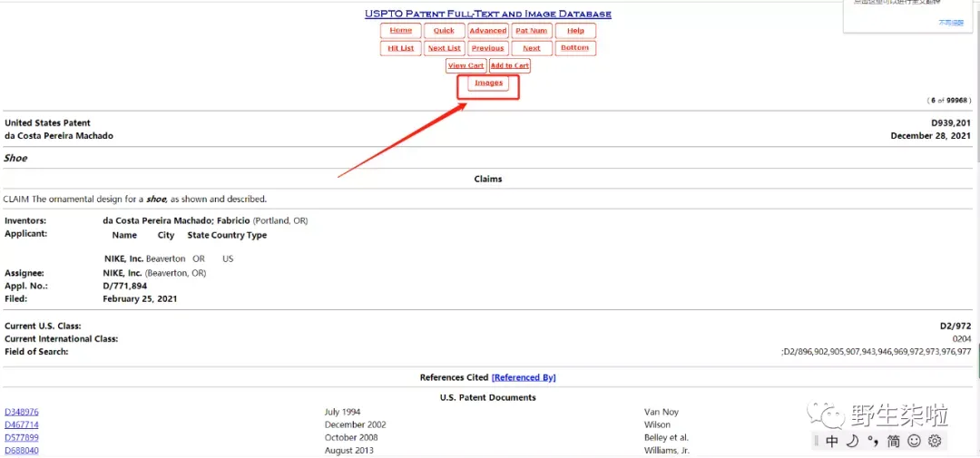Click the application number D/771,894
Viewport: 980px width, 458px height.
125,287
